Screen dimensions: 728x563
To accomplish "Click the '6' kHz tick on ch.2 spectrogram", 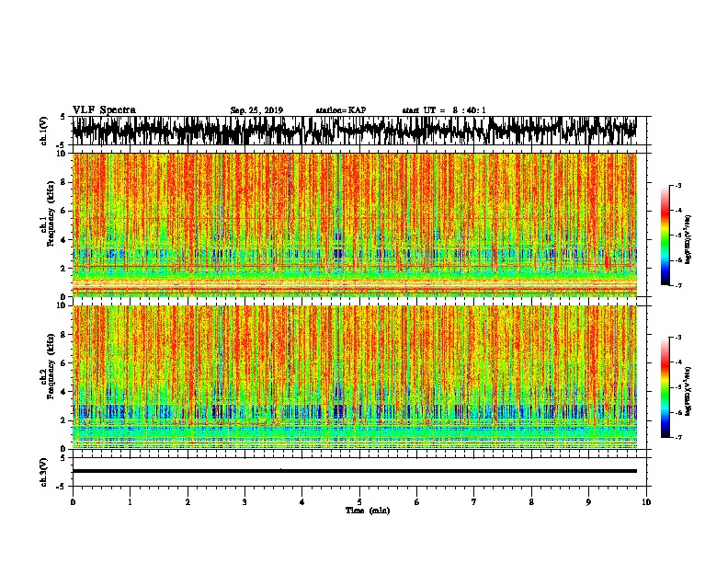I will (64, 363).
